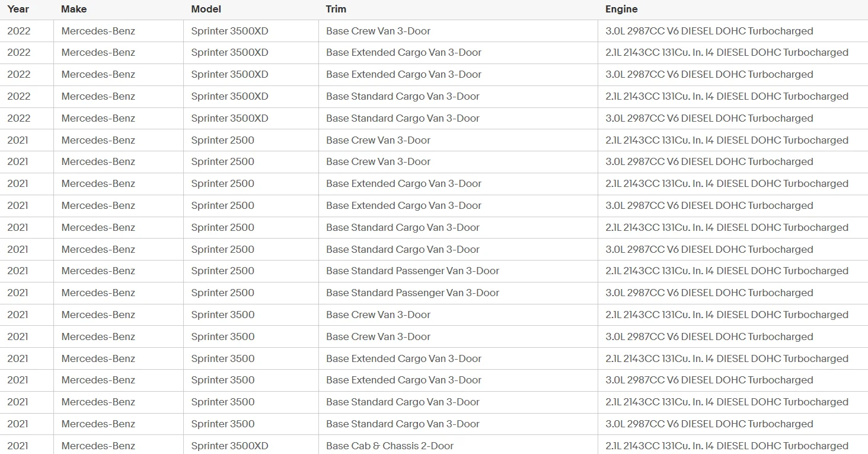The image size is (868, 454).
Task: Select 2.1L engine of 2022 Standard Cargo Van
Action: (727, 96)
